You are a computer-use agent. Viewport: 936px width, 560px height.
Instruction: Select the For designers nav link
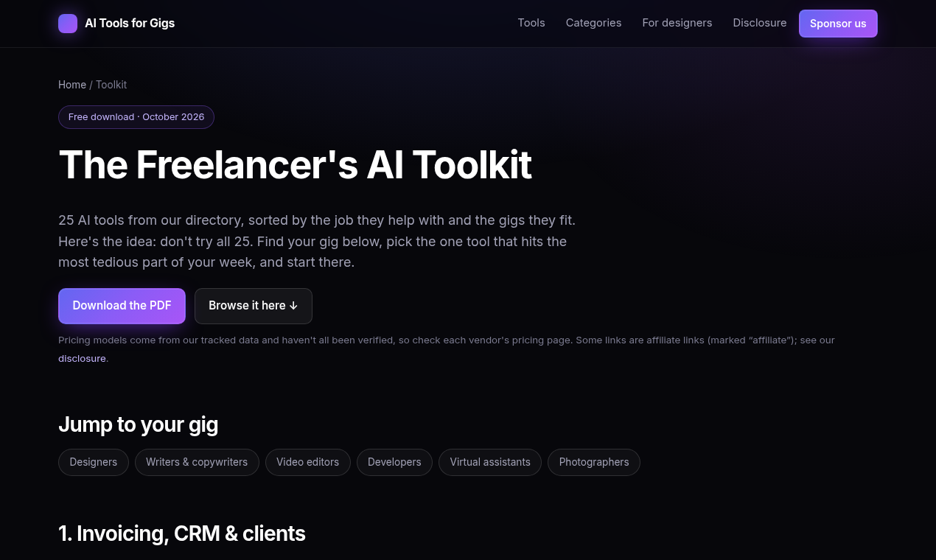point(677,23)
